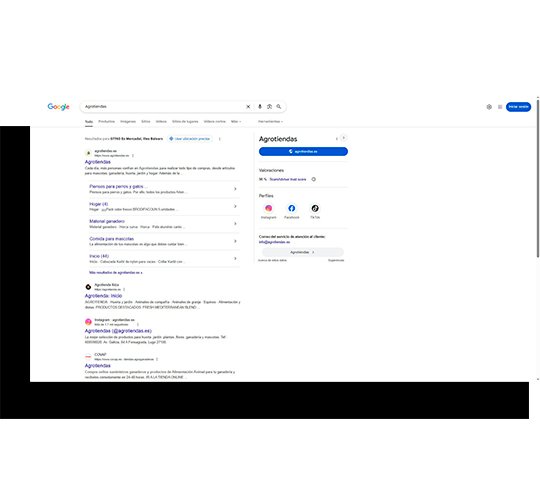Image resolution: width=540 pixels, height=500 pixels.
Task: Click the 'Sugerencias' feedback link in panel
Action: click(336, 260)
